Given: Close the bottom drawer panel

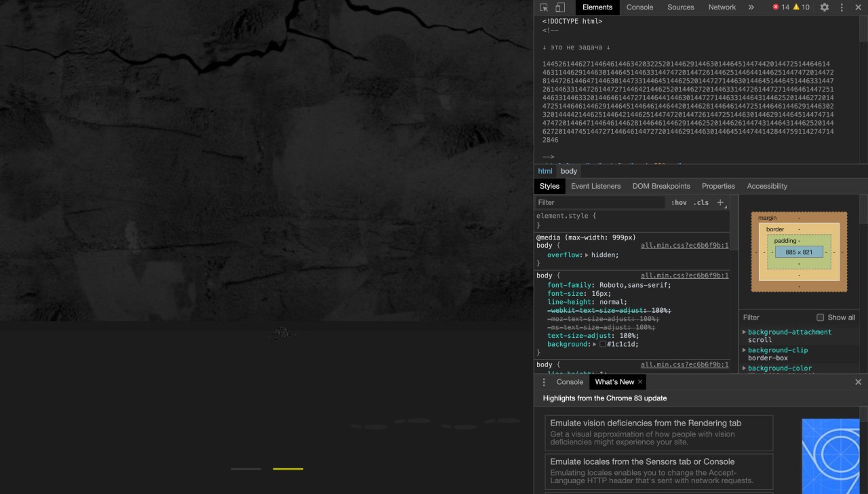Looking at the screenshot, I should (x=858, y=382).
